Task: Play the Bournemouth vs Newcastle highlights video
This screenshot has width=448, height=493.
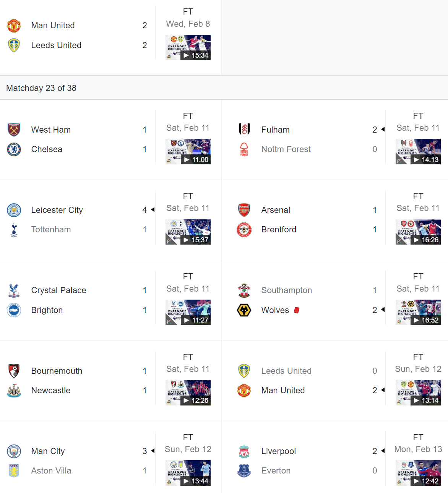Action: tap(188, 392)
